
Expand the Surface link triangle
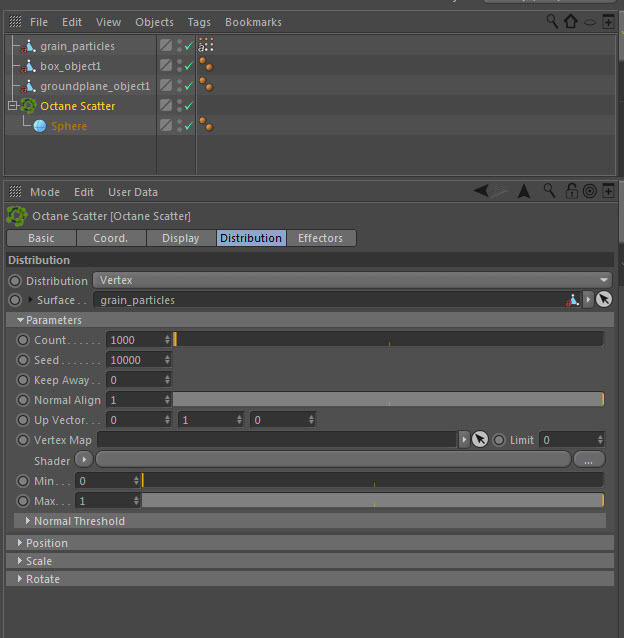pos(31,299)
